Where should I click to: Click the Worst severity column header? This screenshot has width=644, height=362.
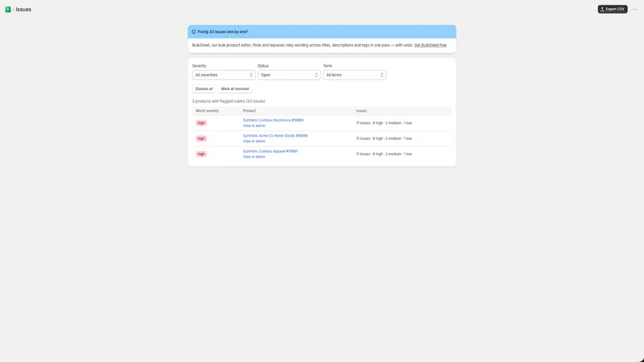207,111
